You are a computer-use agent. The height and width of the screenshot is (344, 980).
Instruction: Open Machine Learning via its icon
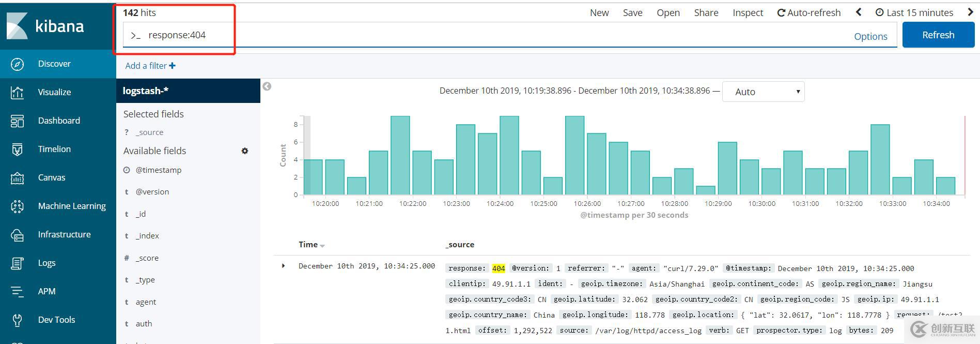[17, 206]
